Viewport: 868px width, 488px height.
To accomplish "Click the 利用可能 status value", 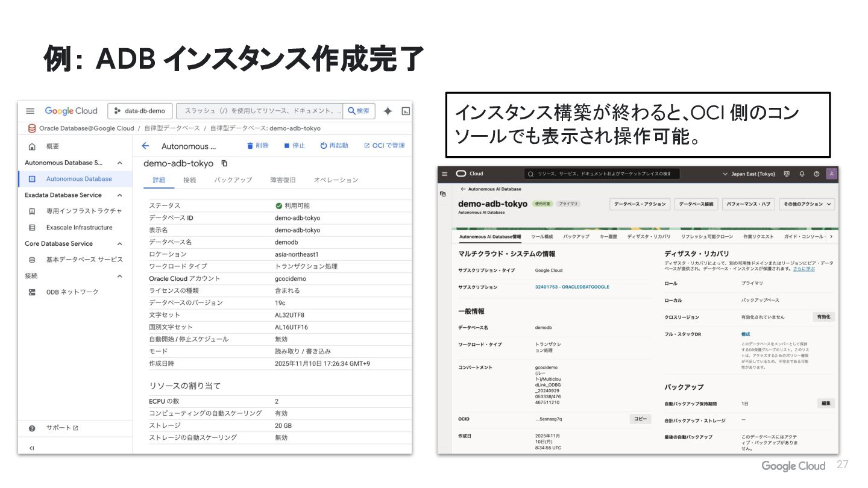I will [x=292, y=206].
